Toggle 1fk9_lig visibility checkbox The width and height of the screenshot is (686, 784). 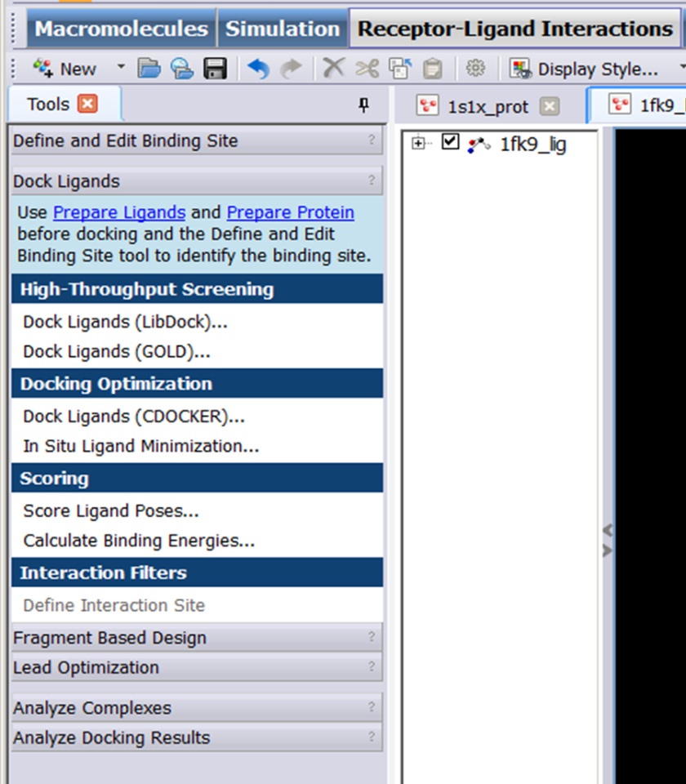[450, 141]
